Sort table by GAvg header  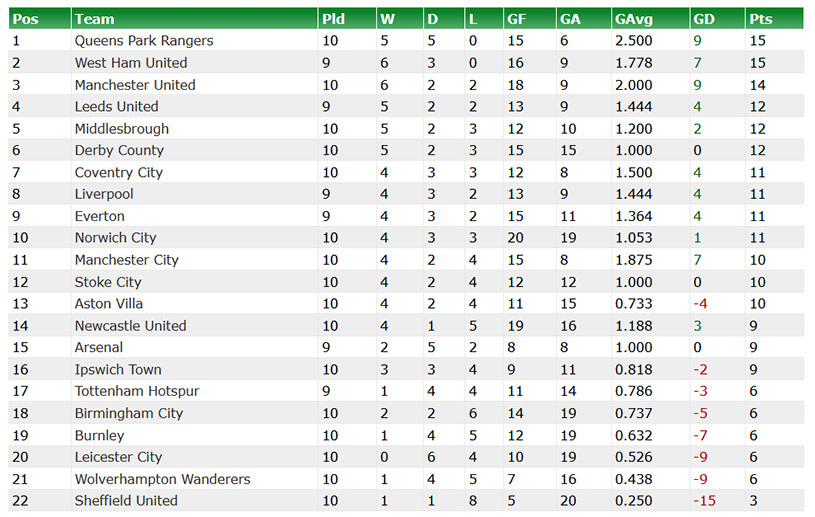[x=632, y=19]
